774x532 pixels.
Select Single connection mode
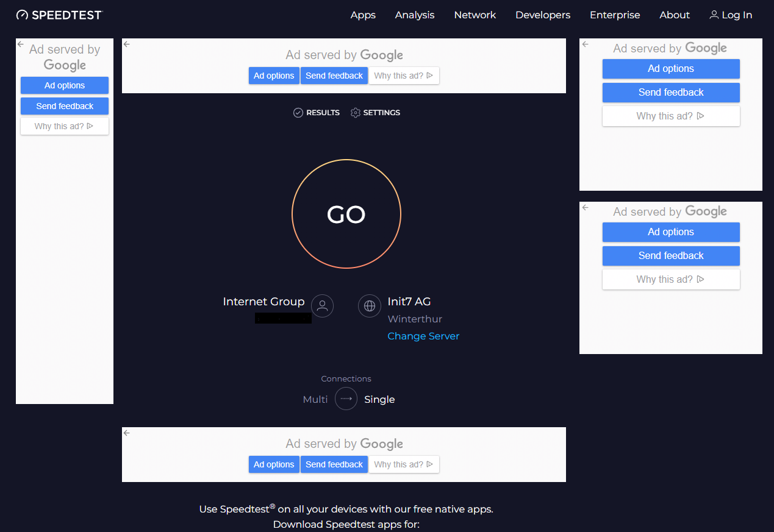[379, 400]
